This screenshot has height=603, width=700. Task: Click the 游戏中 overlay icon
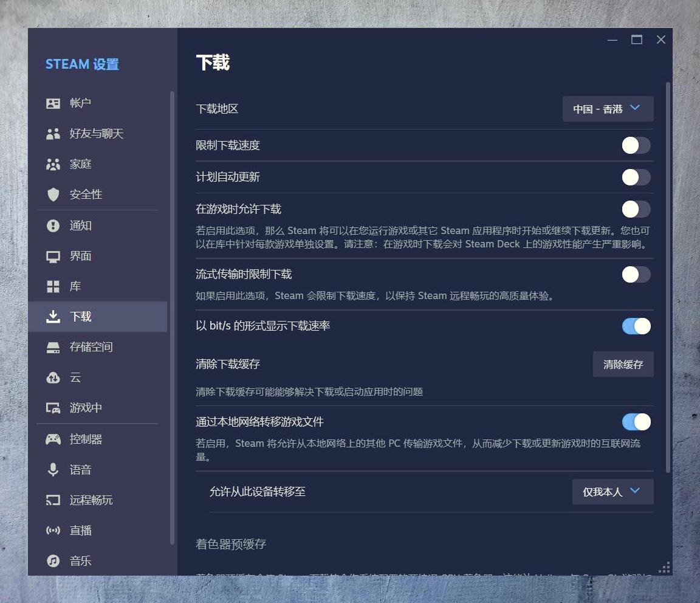tap(53, 408)
